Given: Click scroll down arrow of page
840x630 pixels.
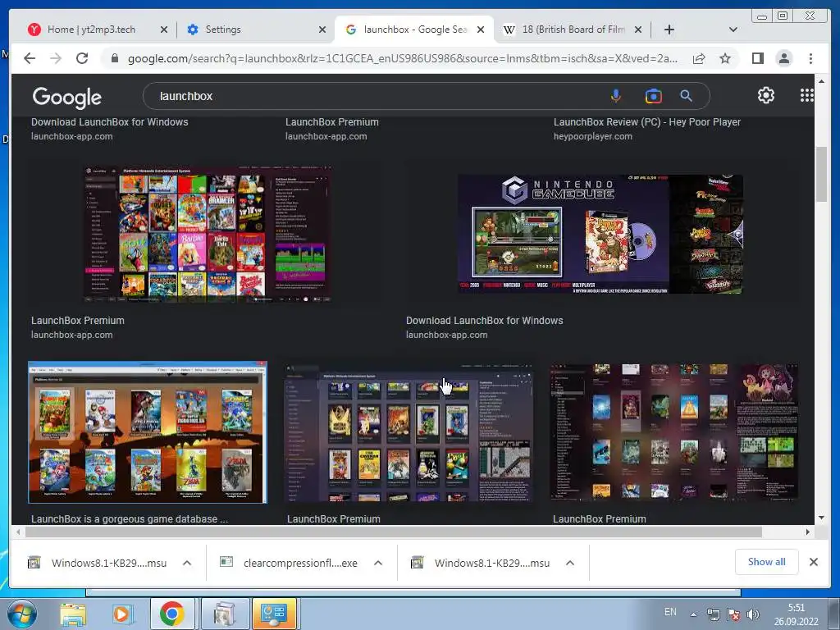Looking at the screenshot, I should pyautogui.click(x=821, y=518).
